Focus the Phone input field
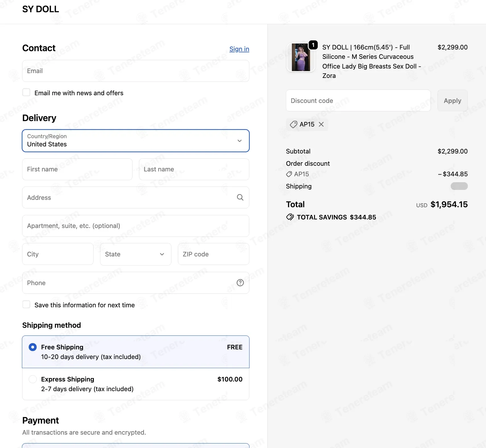This screenshot has height=448, width=486. tap(136, 283)
